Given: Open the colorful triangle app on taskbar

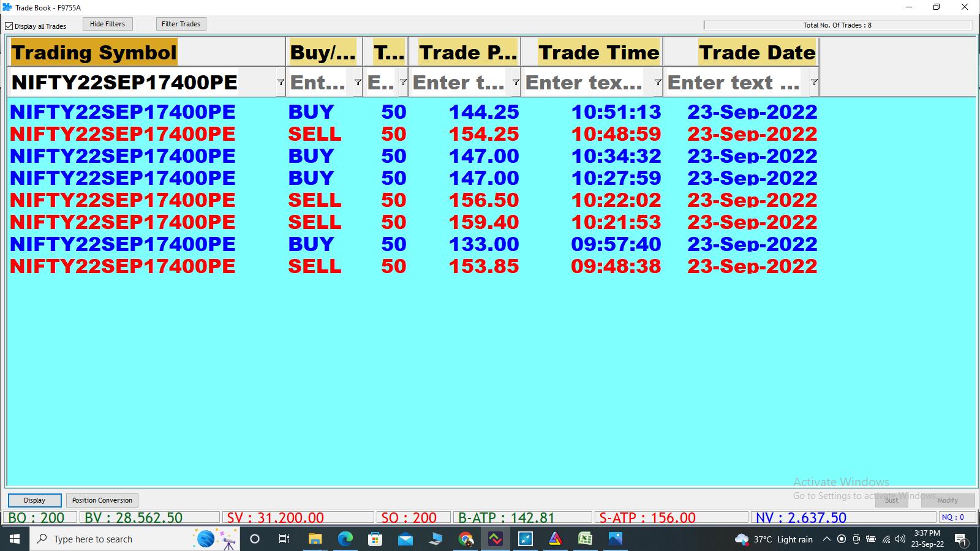Looking at the screenshot, I should [556, 539].
